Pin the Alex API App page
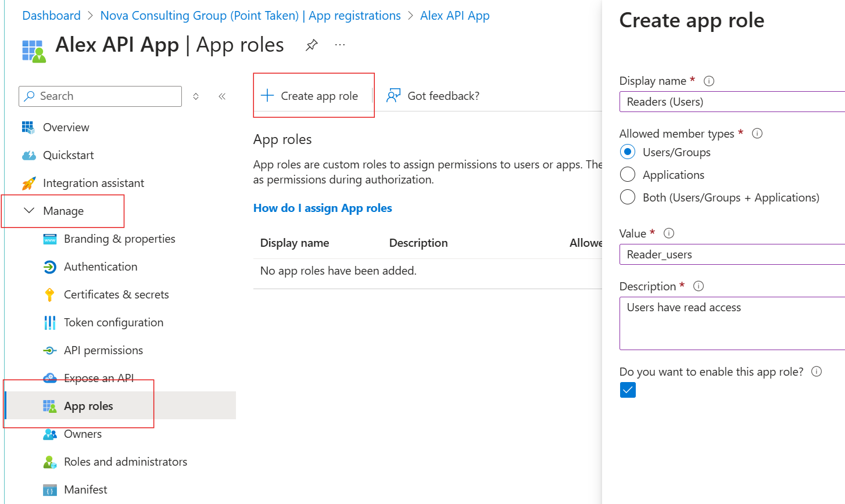845x504 pixels. click(311, 45)
